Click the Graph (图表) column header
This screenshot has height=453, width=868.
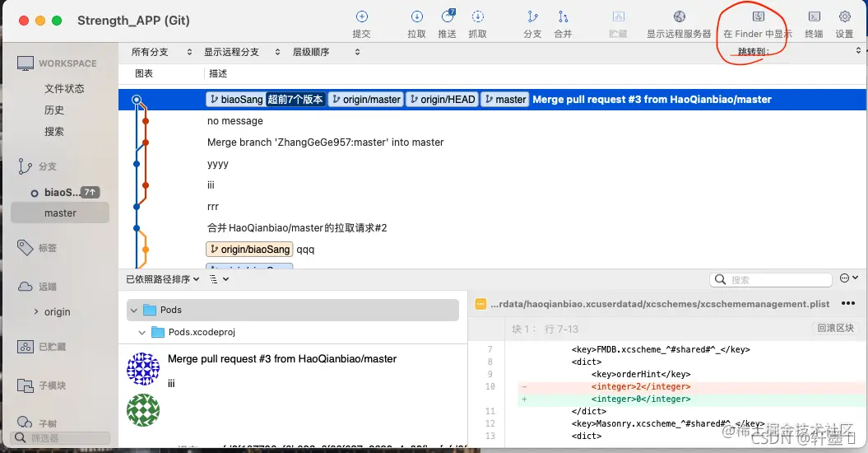[x=144, y=74]
